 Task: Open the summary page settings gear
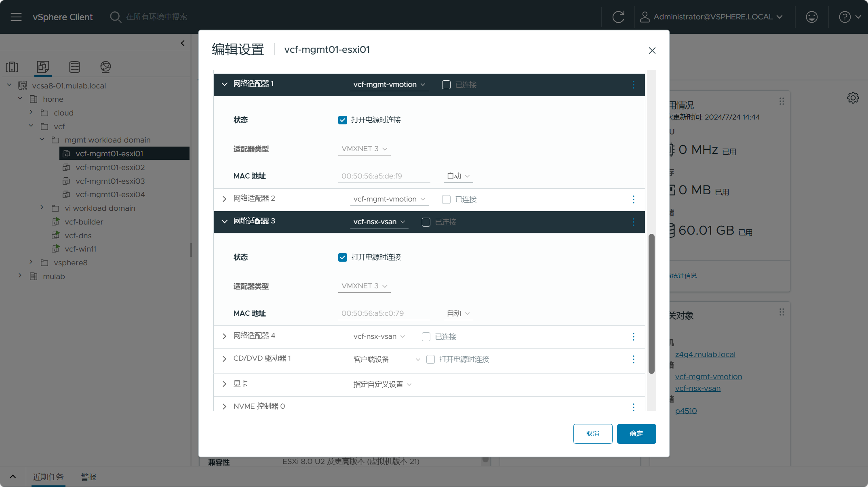pos(853,98)
